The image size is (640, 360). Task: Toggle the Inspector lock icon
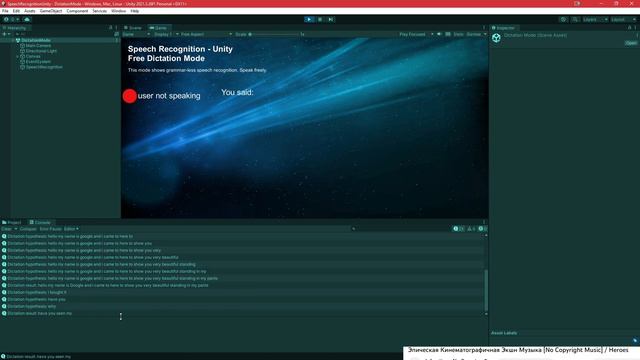point(629,28)
